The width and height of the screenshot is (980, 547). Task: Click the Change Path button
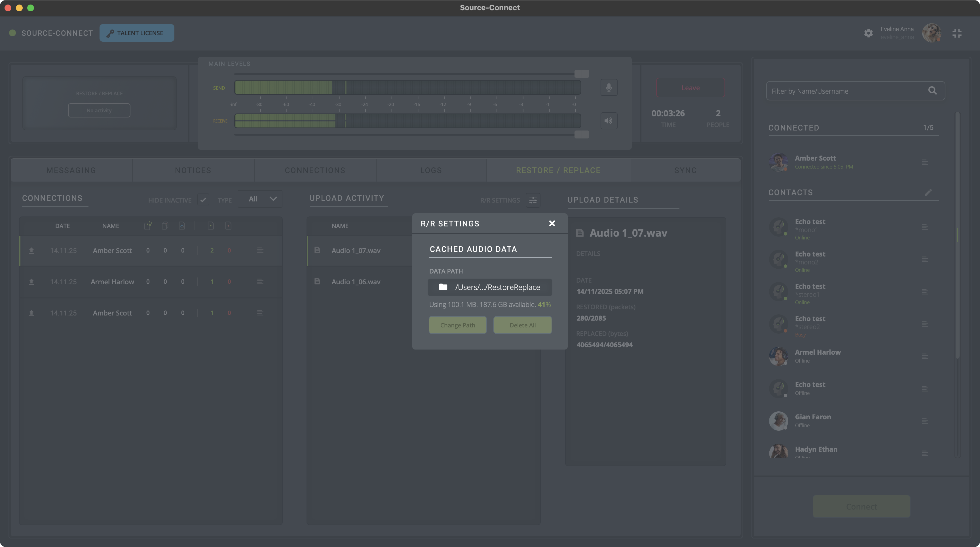[457, 325]
